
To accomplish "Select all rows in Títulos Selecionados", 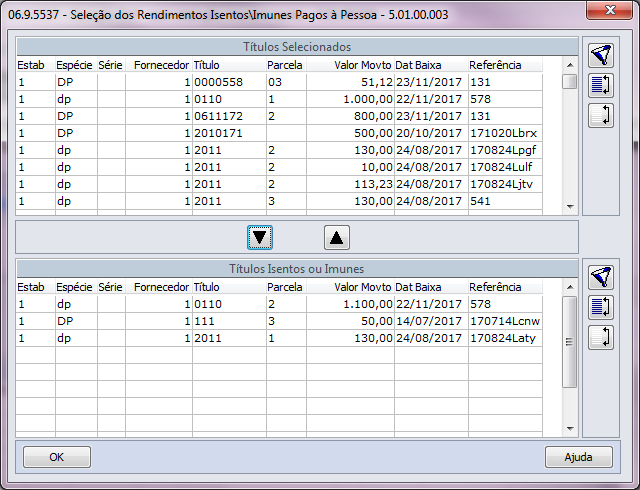I will (x=601, y=85).
